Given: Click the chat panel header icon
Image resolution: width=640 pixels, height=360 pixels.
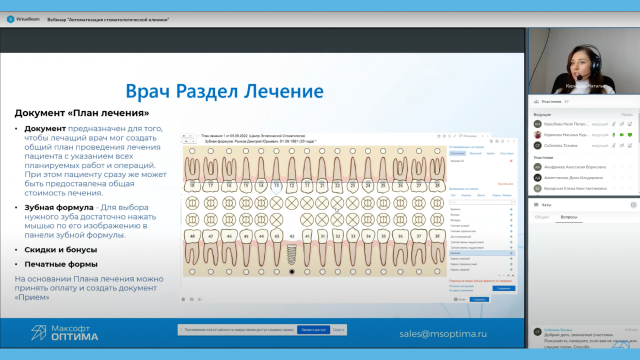Looking at the screenshot, I should pos(536,205).
